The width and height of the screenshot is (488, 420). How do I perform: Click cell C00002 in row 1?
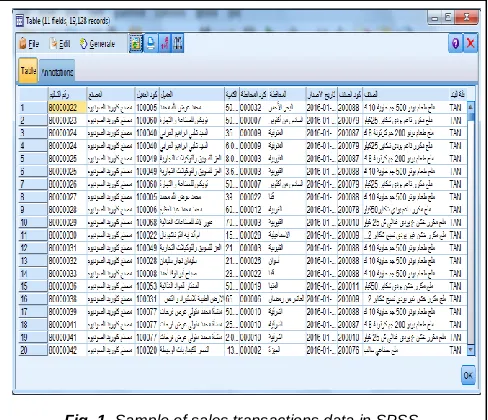click(x=253, y=108)
